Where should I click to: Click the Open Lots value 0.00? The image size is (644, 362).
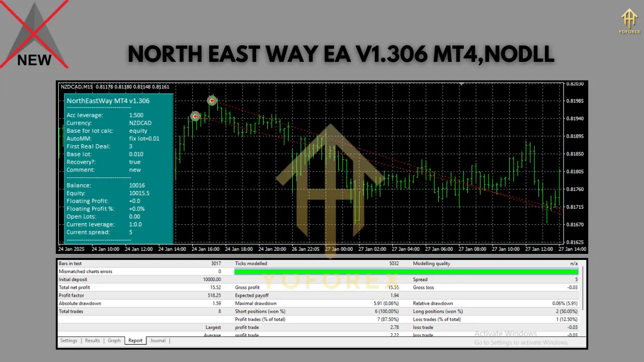(134, 217)
